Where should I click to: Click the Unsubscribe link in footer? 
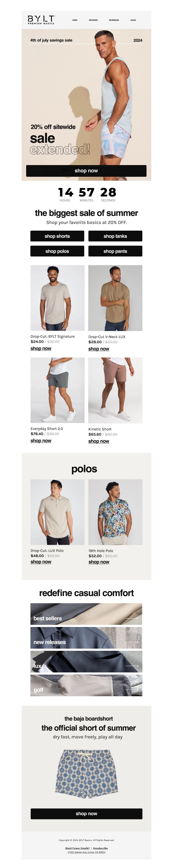[100, 848]
